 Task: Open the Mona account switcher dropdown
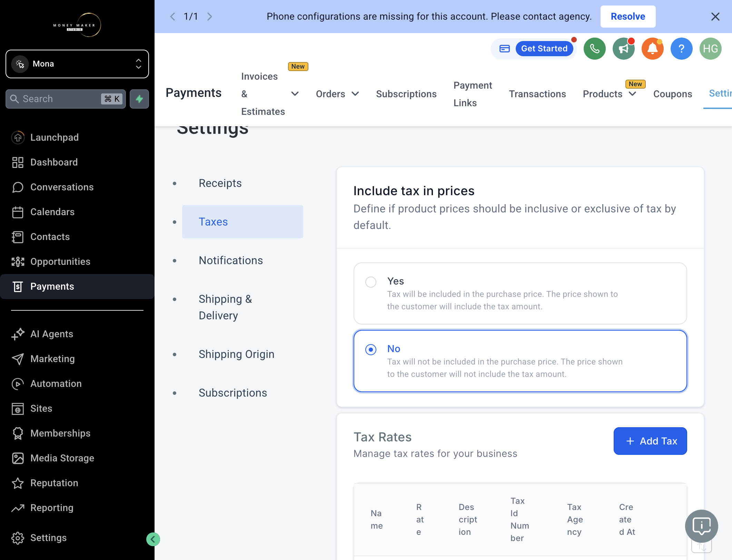(x=77, y=64)
